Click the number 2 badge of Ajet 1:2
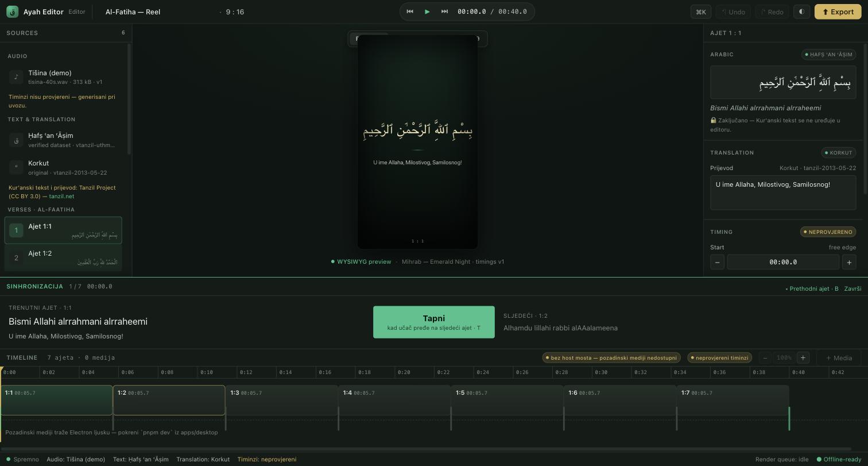Viewport: 868px width, 466px height. click(16, 257)
